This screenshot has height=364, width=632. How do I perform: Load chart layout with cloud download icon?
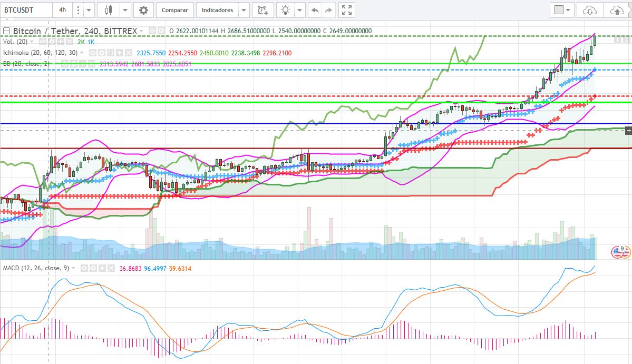pos(590,10)
